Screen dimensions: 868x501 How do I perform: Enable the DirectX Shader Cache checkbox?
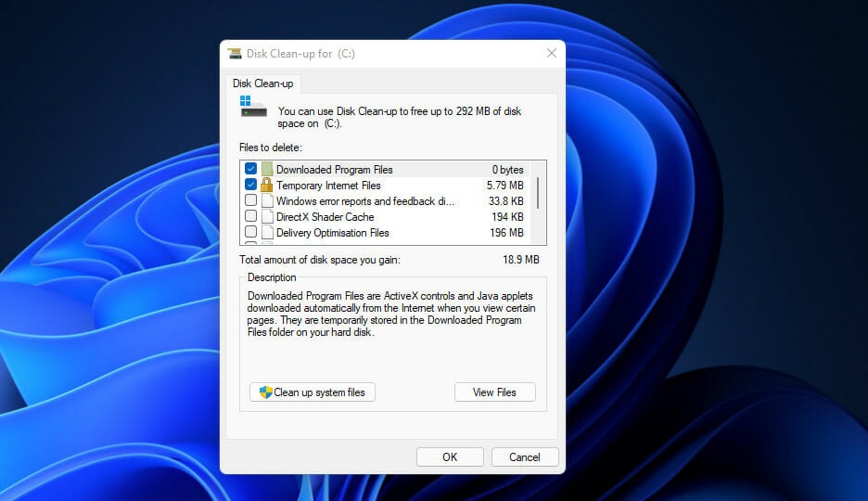coord(250,216)
